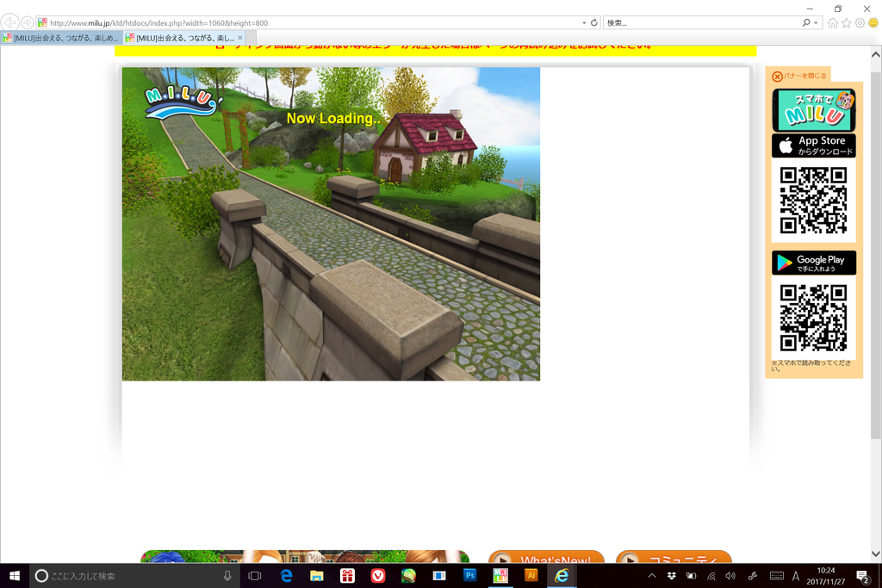The image size is (882, 588).
Task: Click the browser search input field
Action: (702, 23)
